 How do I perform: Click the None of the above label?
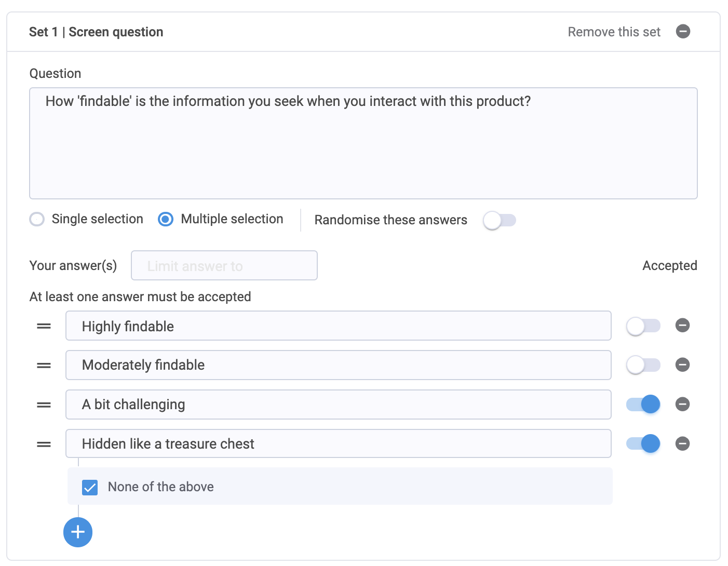click(161, 487)
